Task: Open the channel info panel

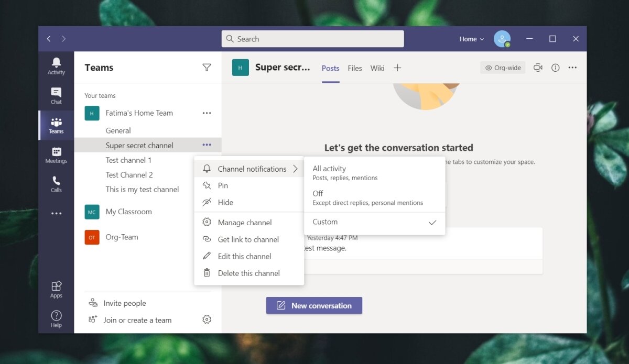Action: tap(555, 67)
